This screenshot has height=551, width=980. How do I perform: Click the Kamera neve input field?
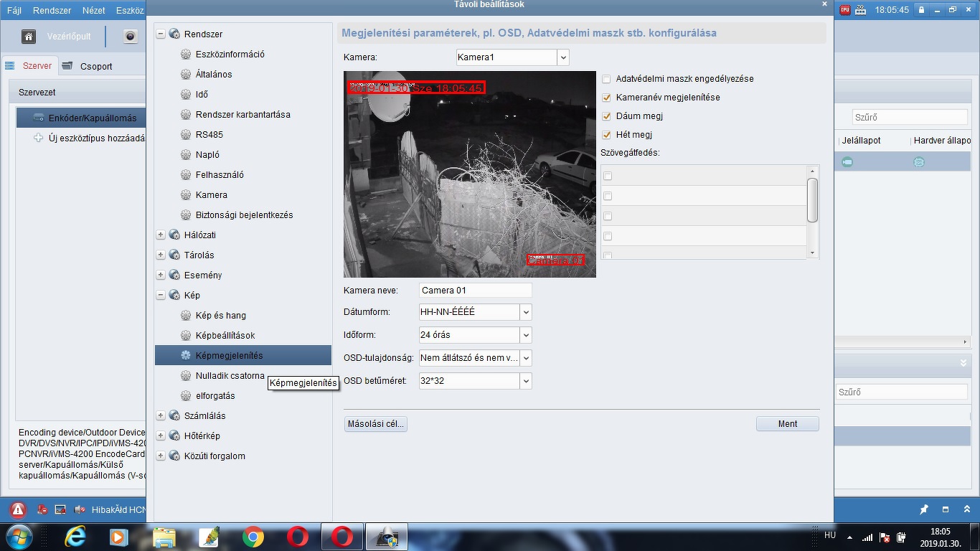[x=476, y=291]
